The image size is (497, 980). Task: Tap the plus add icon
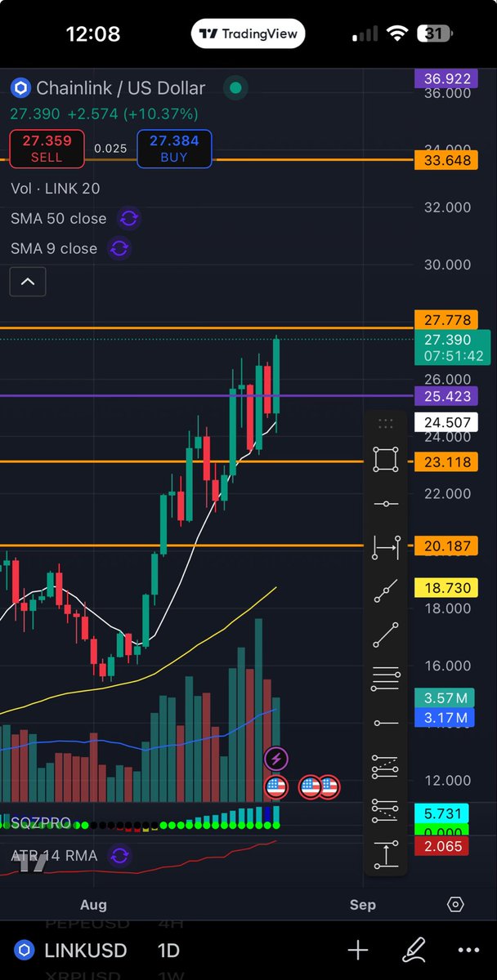(358, 950)
